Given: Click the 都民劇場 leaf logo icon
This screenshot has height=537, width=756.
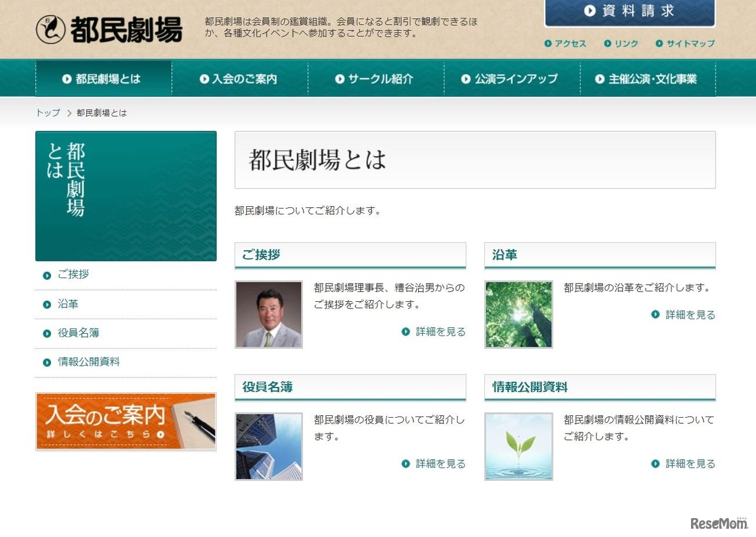Looking at the screenshot, I should 52,28.
